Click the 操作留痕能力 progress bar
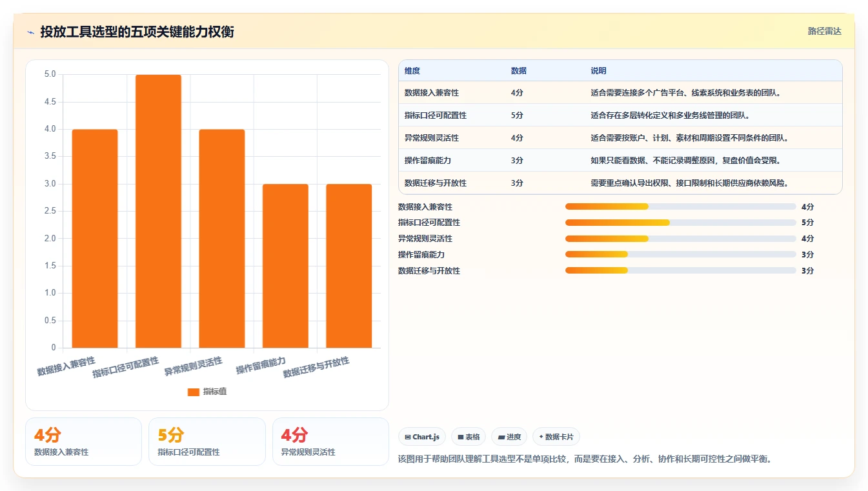This screenshot has height=491, width=868. (680, 255)
